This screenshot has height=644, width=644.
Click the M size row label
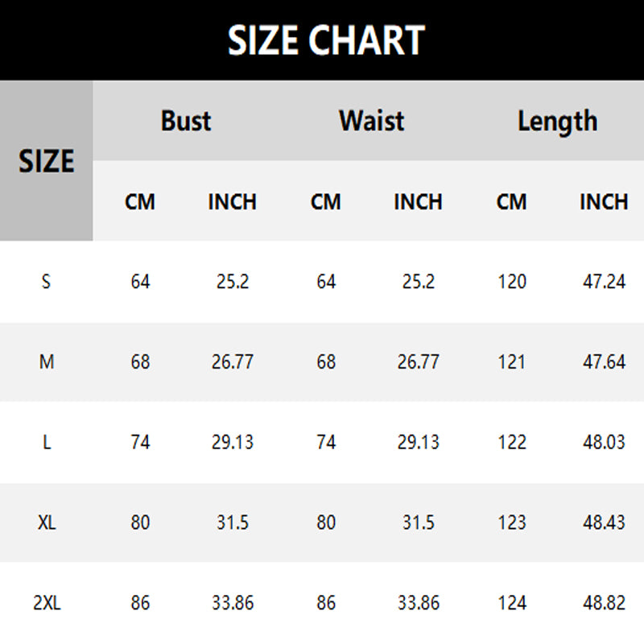tap(47, 361)
